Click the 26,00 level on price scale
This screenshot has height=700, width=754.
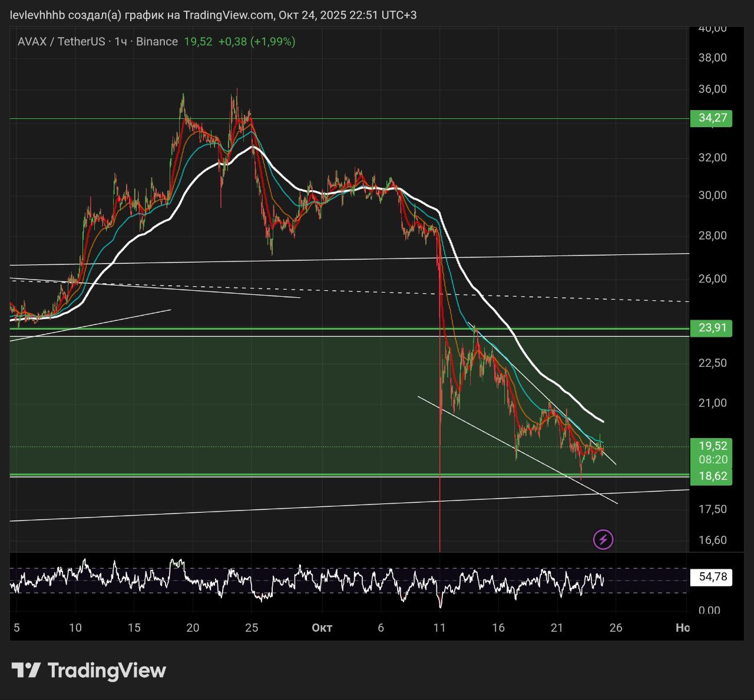[x=712, y=278]
